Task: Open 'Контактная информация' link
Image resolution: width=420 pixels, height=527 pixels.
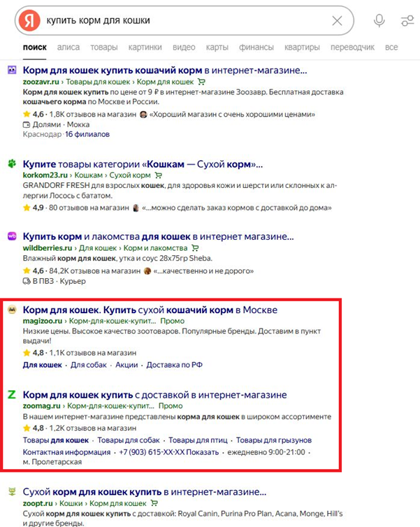Action: (66, 452)
